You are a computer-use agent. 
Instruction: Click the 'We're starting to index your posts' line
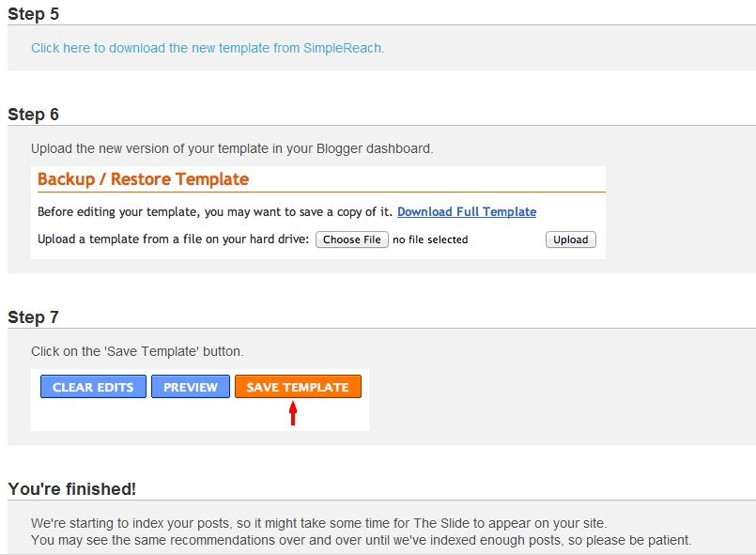319,523
